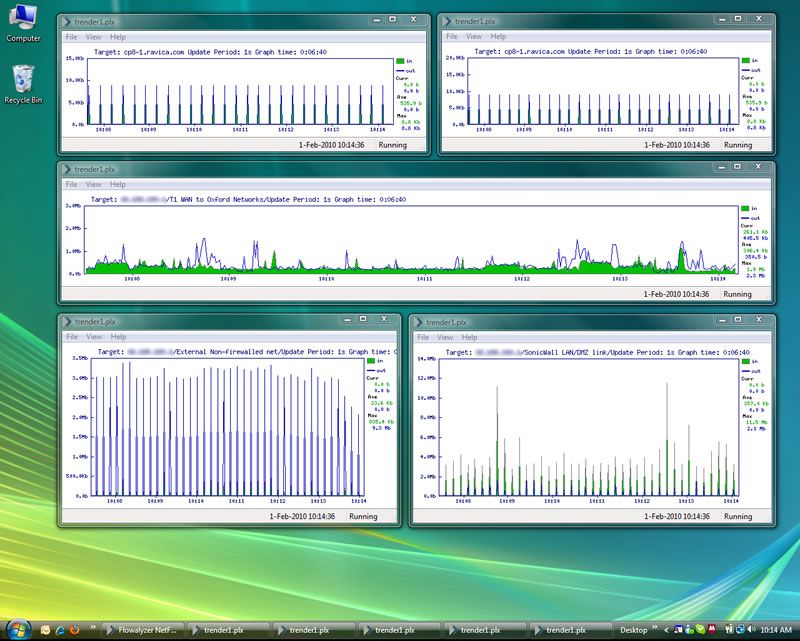Click Target header text in SonicWall LAN/DMZ window
This screenshot has height=641, width=800.
(x=597, y=352)
